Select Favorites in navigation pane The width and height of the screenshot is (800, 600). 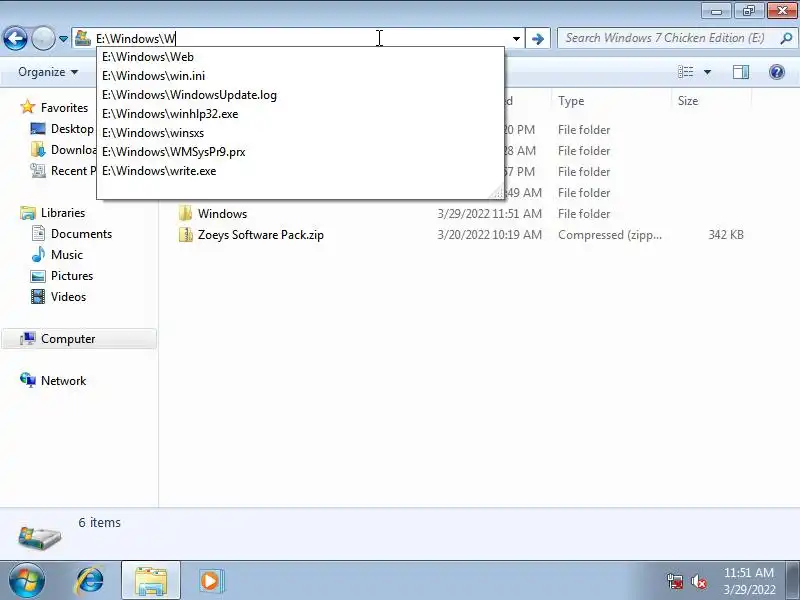tap(64, 108)
